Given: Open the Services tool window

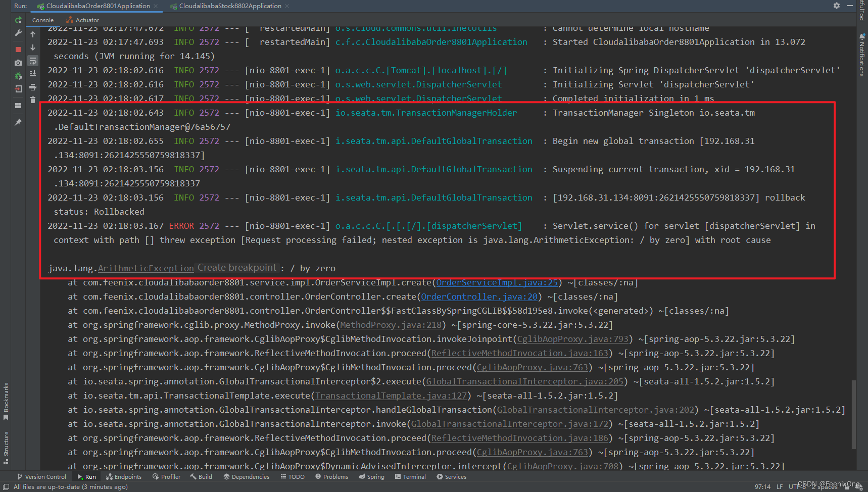Looking at the screenshot, I should click(451, 477).
